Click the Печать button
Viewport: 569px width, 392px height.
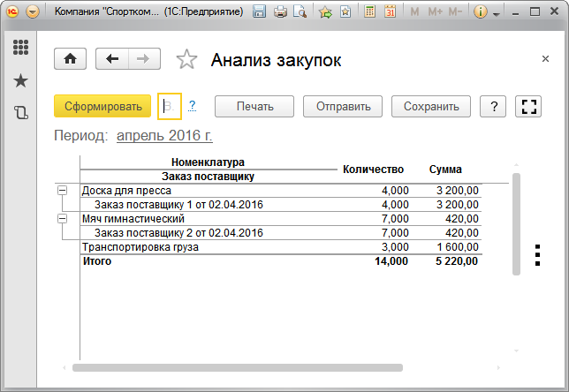(254, 106)
